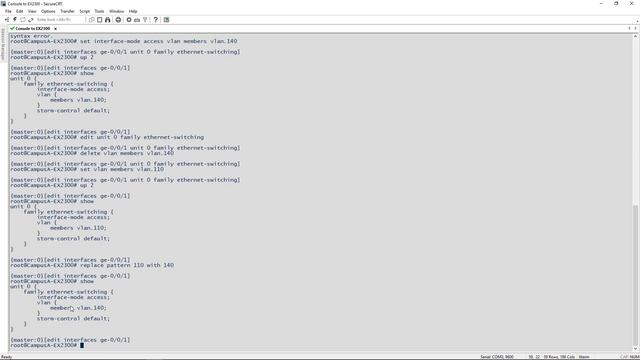
Task: Minimize the SecureCRT window
Action: pyautogui.click(x=601, y=4)
